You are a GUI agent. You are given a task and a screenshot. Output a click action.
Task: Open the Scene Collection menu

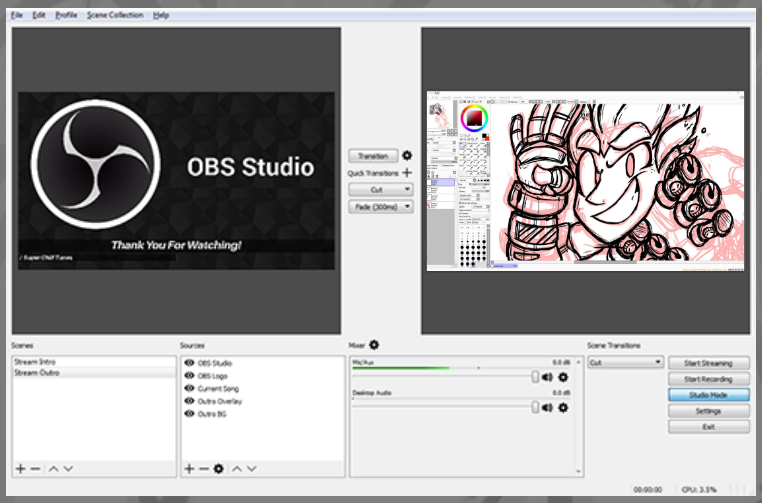click(115, 15)
